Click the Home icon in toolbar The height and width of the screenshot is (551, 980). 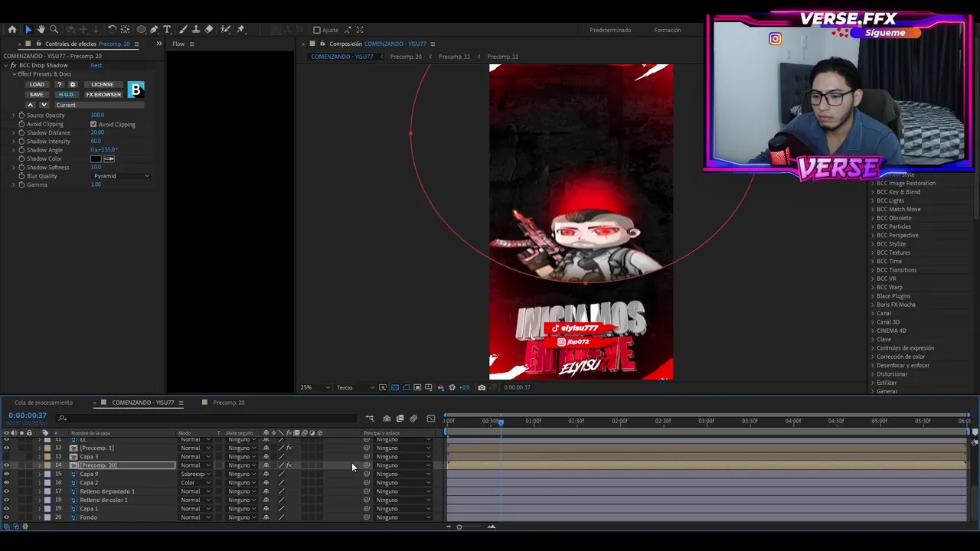pos(11,29)
